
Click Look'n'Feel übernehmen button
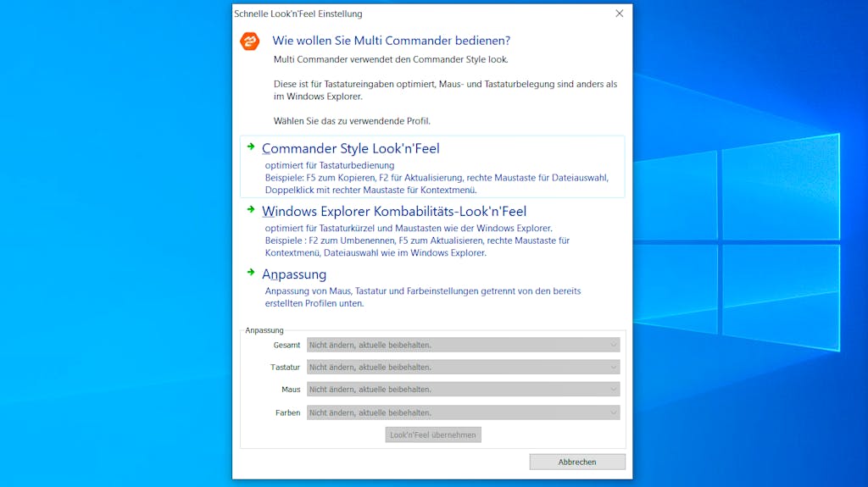click(x=433, y=434)
